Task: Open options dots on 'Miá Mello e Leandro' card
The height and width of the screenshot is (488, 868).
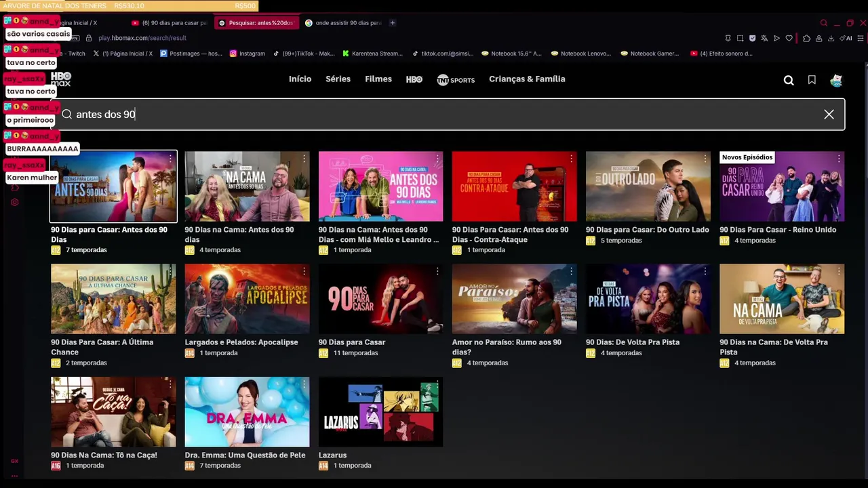Action: click(437, 158)
